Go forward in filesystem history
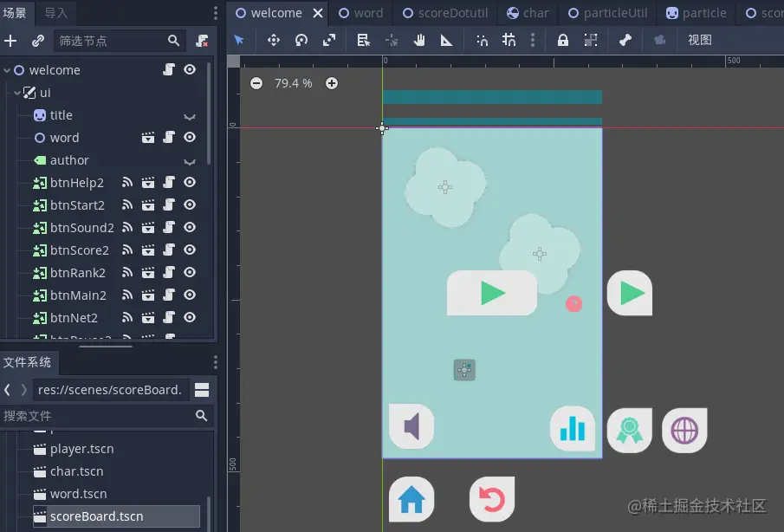This screenshot has height=532, width=784. tap(23, 390)
